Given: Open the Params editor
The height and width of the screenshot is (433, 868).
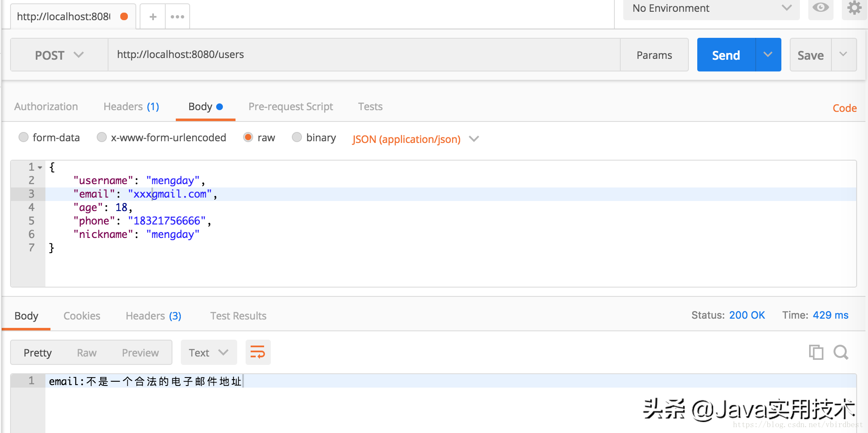Looking at the screenshot, I should coord(654,55).
